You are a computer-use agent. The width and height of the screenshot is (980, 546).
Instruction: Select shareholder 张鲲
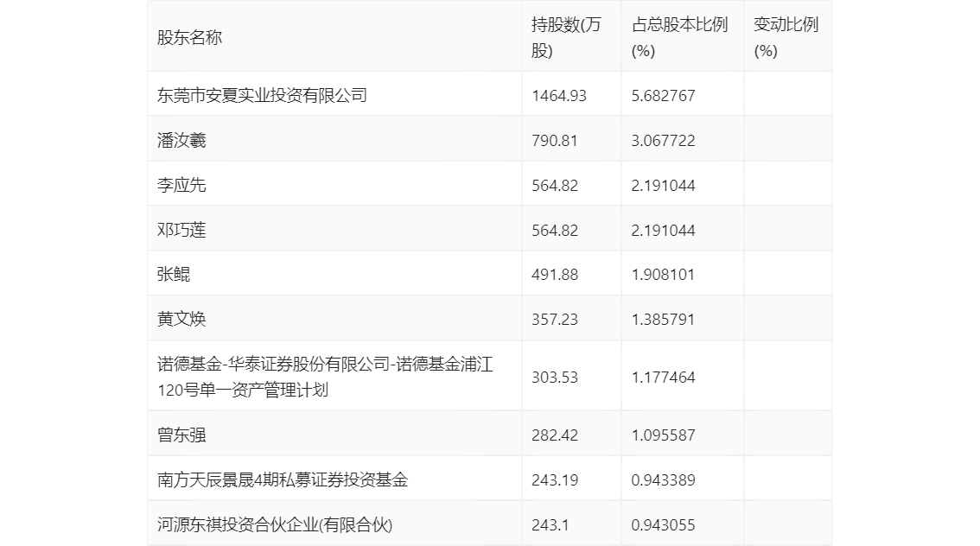tap(174, 274)
